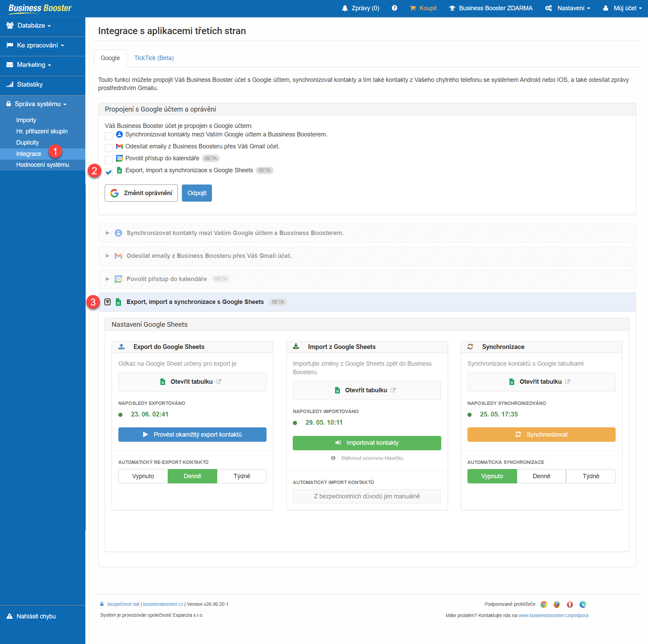Click the trophy icon for Business Booster ZDARMA
The height and width of the screenshot is (644, 648).
pyautogui.click(x=452, y=8)
